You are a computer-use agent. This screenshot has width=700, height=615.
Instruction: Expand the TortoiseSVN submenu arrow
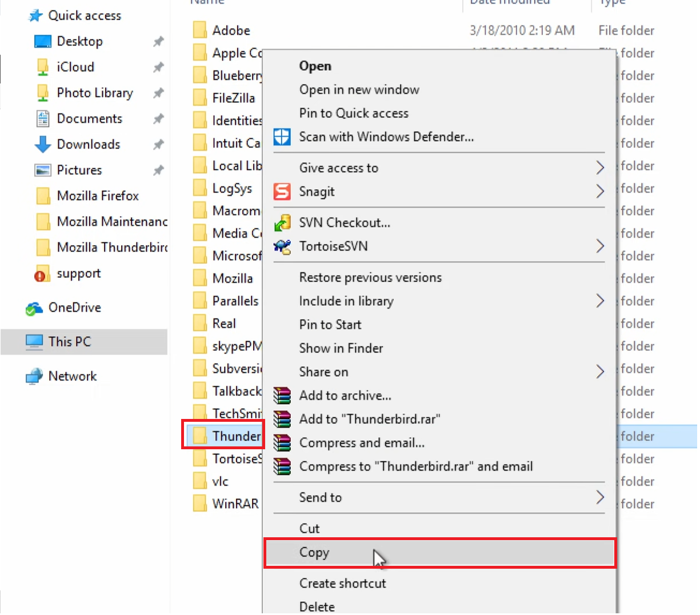[599, 246]
